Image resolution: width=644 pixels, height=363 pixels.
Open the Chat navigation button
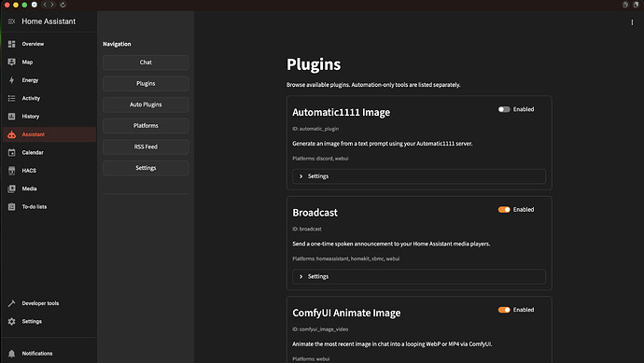(146, 63)
